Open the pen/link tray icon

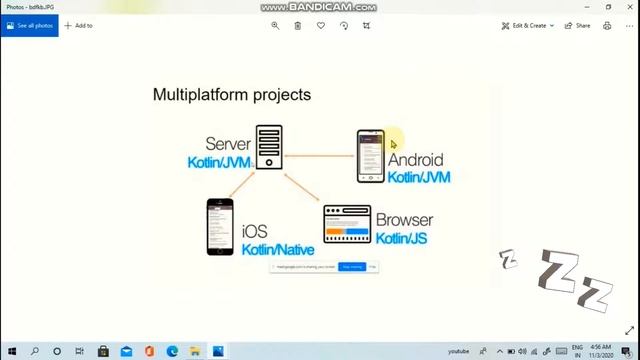point(547,351)
